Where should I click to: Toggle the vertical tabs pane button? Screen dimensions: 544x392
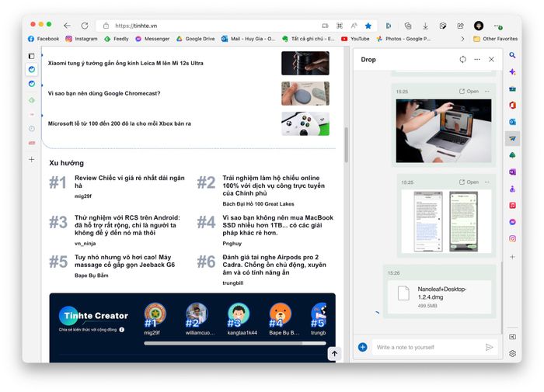pos(32,56)
